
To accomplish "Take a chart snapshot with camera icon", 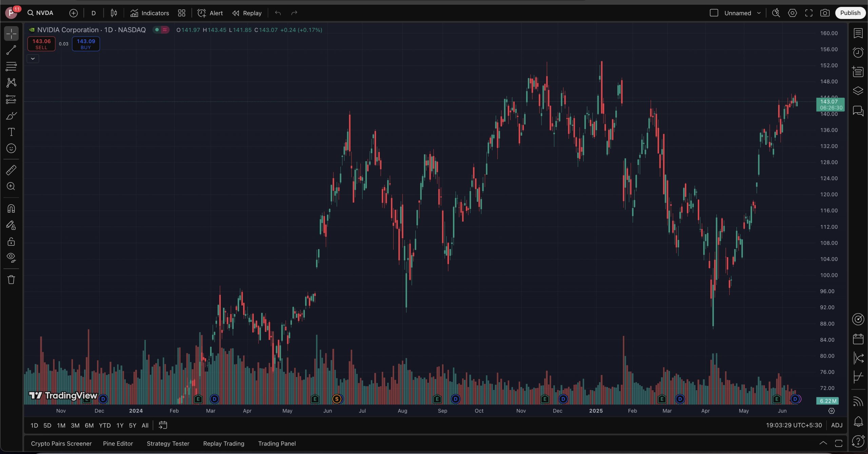I will (825, 13).
